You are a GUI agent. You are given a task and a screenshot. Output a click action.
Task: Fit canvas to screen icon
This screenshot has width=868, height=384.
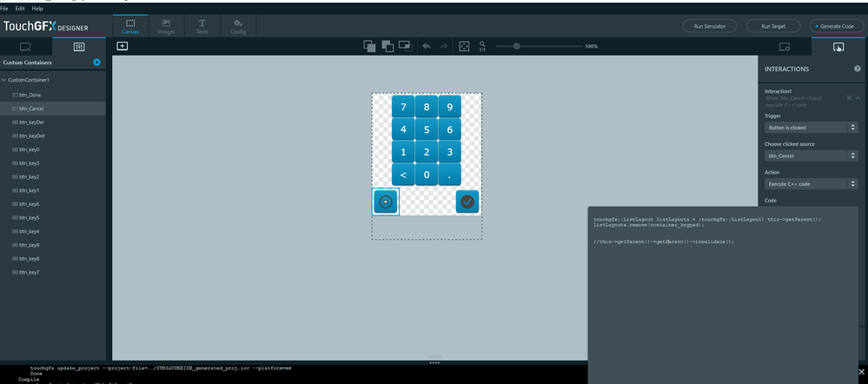click(x=465, y=46)
